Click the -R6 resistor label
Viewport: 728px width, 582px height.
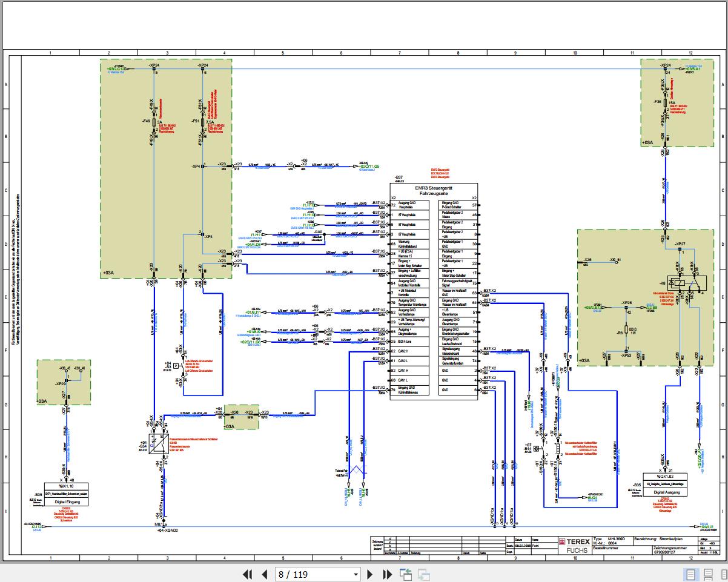pos(620,332)
